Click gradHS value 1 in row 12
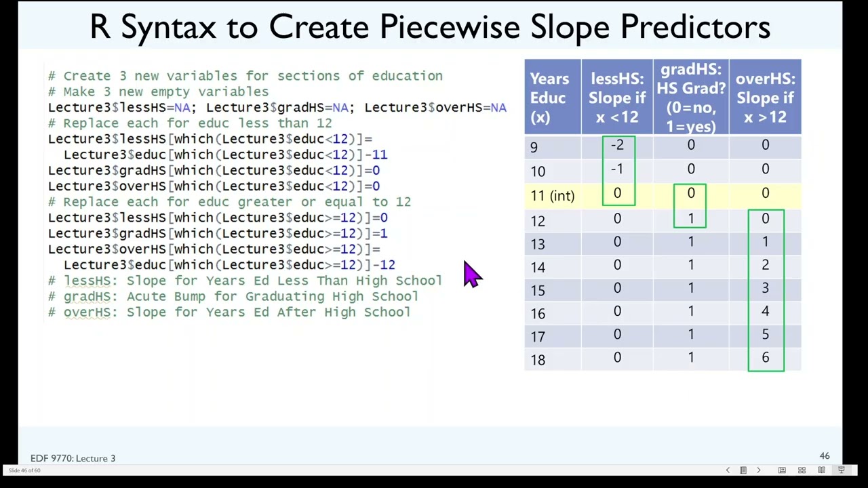Viewport: 868px width, 488px height. click(x=691, y=219)
